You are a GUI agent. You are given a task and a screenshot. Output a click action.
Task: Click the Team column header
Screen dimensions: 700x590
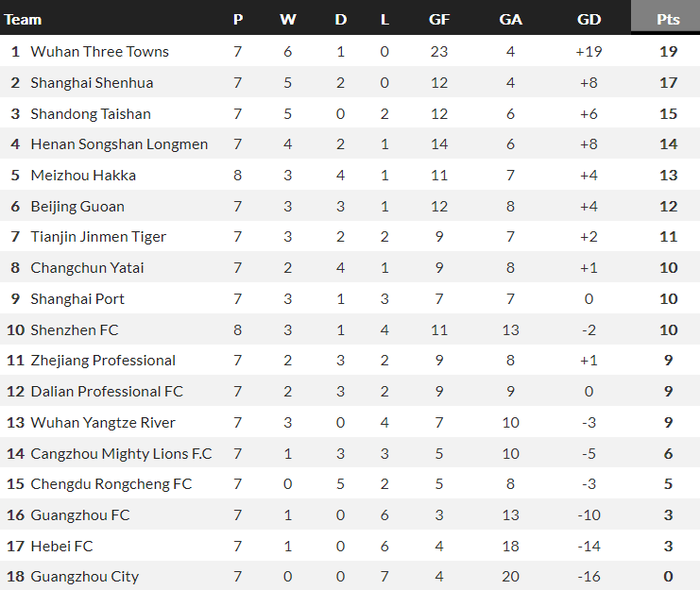[x=24, y=19]
